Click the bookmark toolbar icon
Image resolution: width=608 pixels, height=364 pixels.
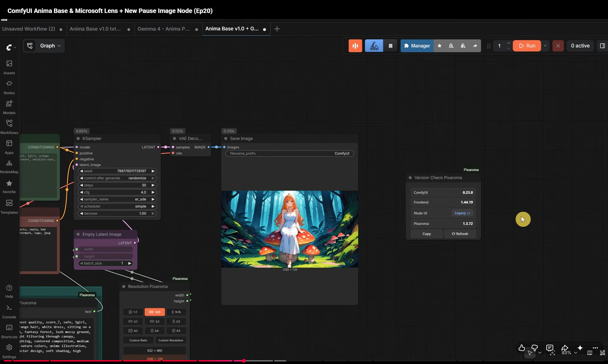390,46
